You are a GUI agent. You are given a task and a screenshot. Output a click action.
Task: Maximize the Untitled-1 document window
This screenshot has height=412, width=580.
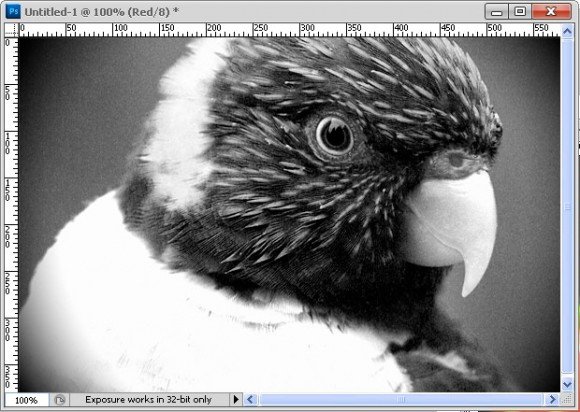tap(519, 11)
